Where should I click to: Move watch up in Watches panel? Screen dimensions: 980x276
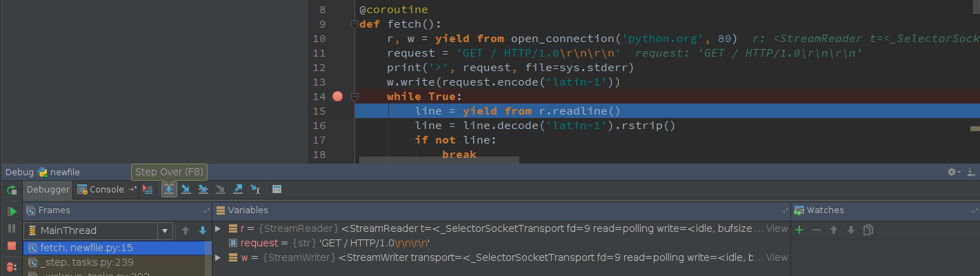834,230
